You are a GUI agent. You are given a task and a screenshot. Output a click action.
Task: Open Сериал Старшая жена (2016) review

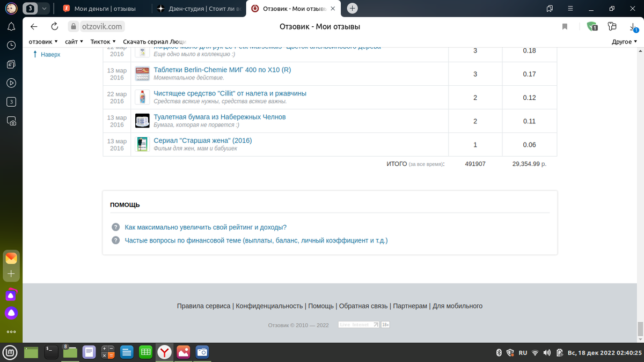click(202, 141)
